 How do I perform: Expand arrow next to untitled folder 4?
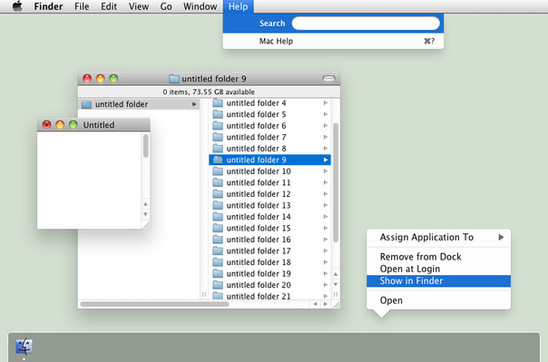tap(325, 103)
